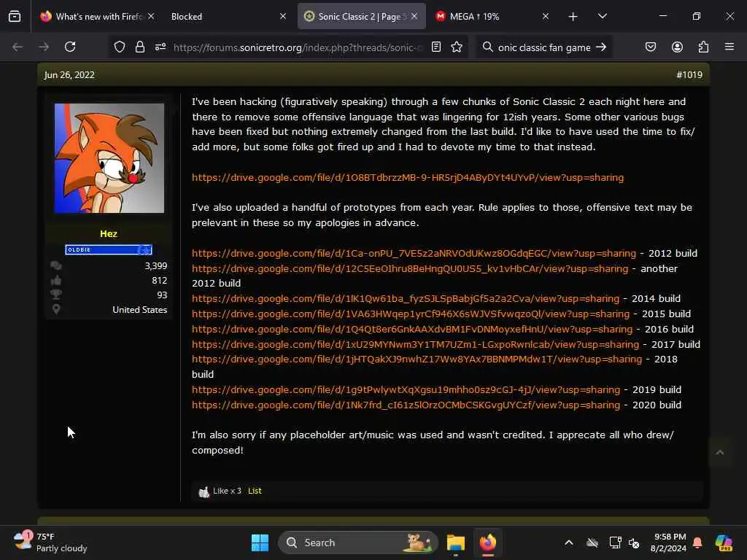
Task: Switch to the Blocked tab
Action: (227, 16)
